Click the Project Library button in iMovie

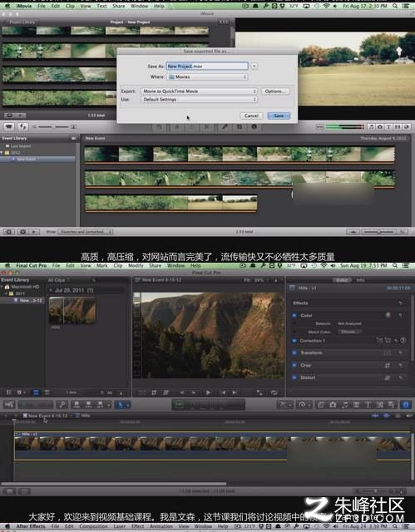click(22, 22)
